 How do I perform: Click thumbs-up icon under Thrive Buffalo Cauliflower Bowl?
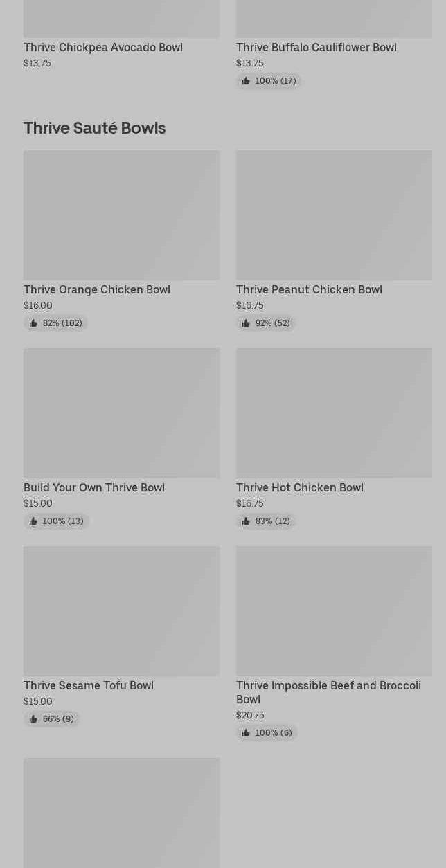point(246,81)
